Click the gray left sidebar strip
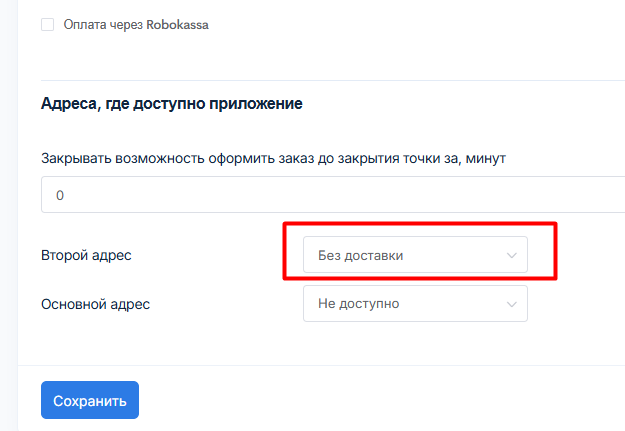625x431 pixels. (8, 215)
